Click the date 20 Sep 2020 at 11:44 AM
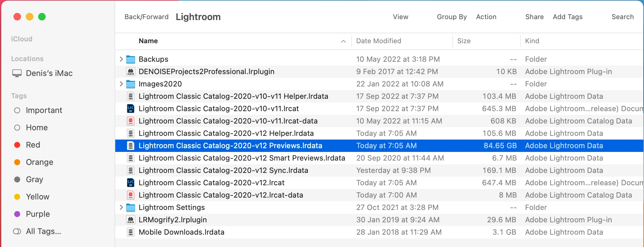The image size is (644, 247). click(x=400, y=158)
